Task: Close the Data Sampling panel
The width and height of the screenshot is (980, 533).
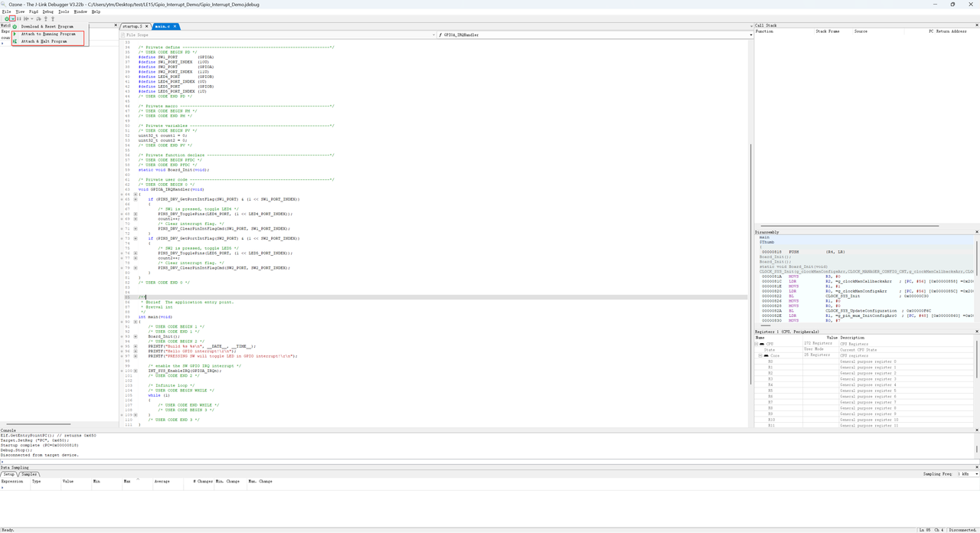Action: tap(976, 467)
